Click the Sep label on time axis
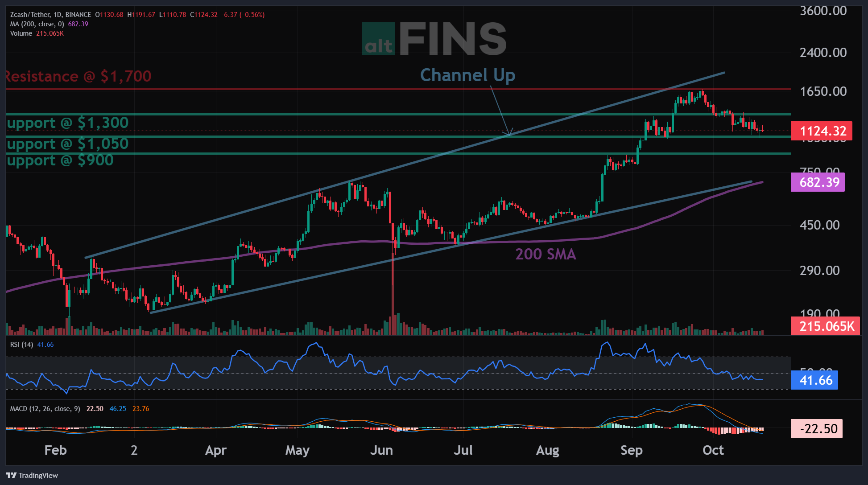This screenshot has height=485, width=868. click(632, 450)
